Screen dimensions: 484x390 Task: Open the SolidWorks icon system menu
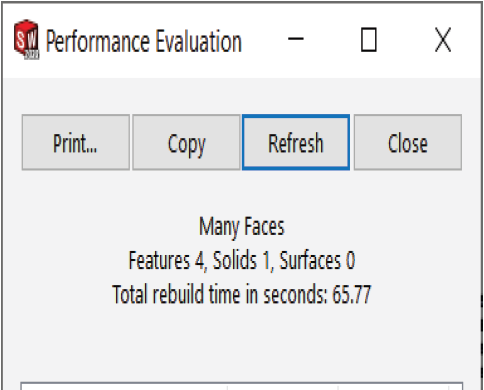click(26, 39)
